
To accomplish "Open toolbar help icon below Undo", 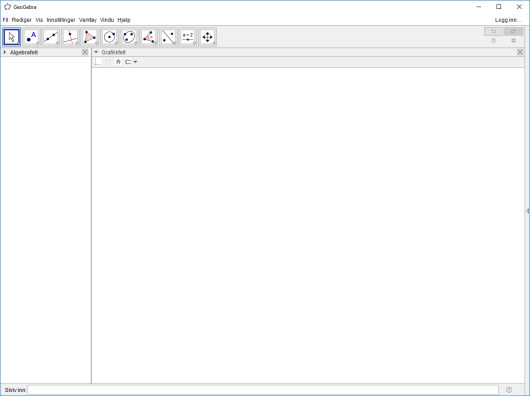I will (x=493, y=41).
